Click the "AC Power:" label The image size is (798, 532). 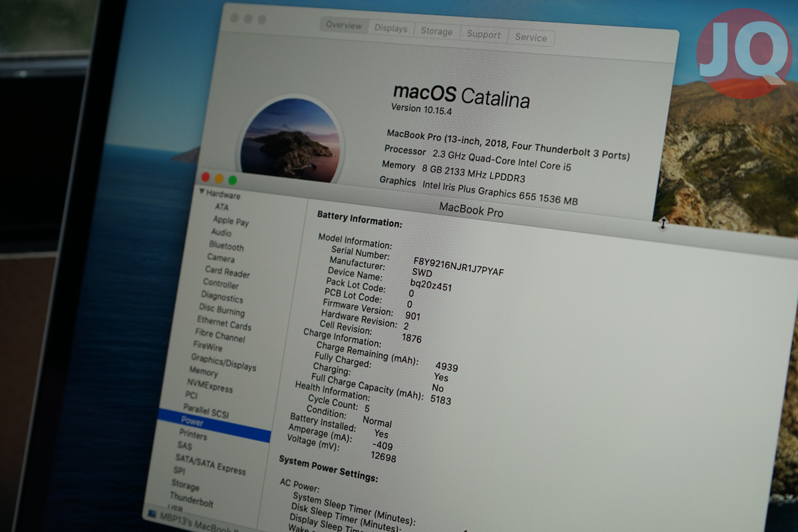pos(301,485)
